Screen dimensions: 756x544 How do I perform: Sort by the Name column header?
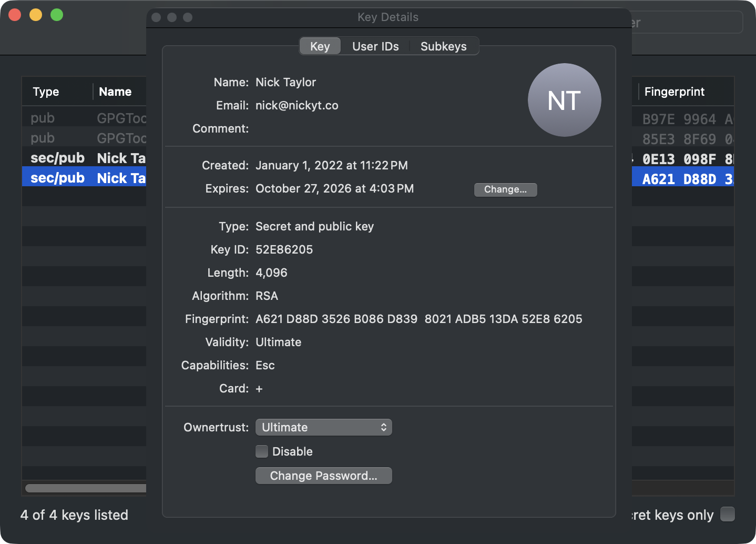coord(115,92)
